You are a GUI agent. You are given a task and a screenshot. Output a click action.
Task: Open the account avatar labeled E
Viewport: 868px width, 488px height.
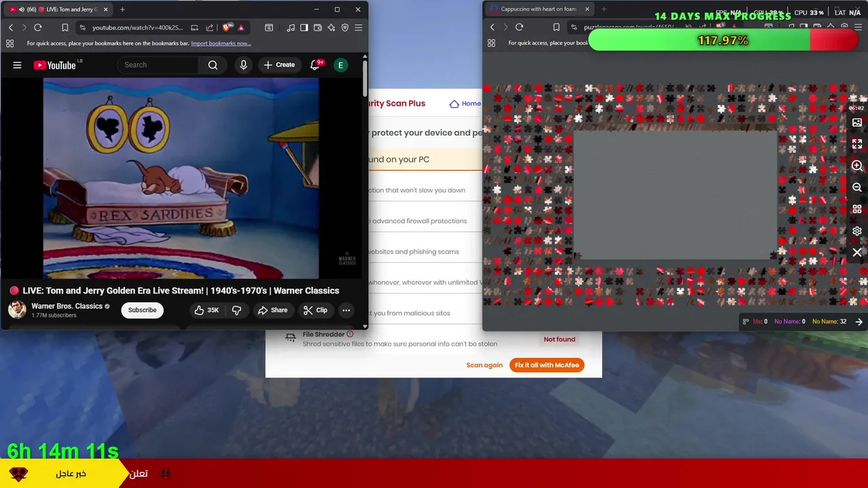(340, 65)
